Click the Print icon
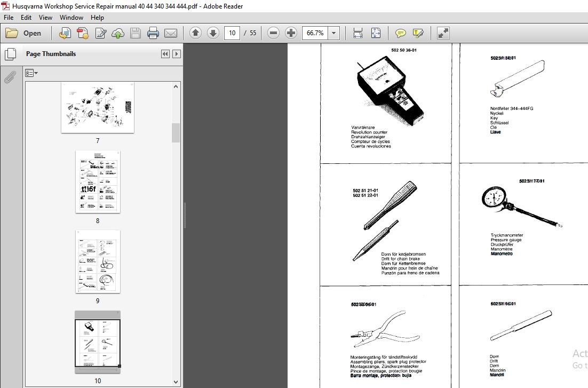This screenshot has width=588, height=388. click(153, 33)
